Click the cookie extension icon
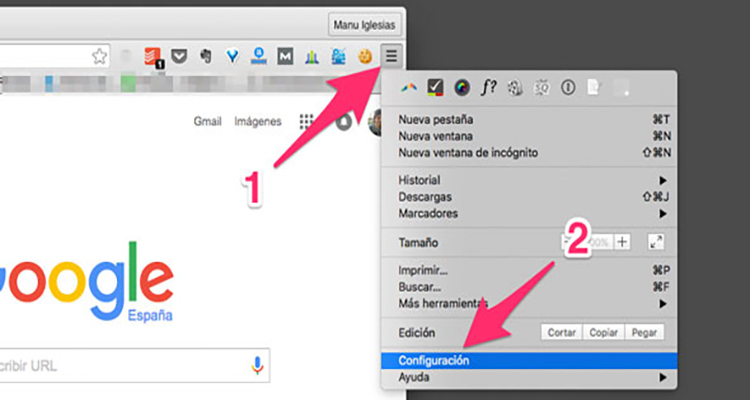 (x=366, y=56)
